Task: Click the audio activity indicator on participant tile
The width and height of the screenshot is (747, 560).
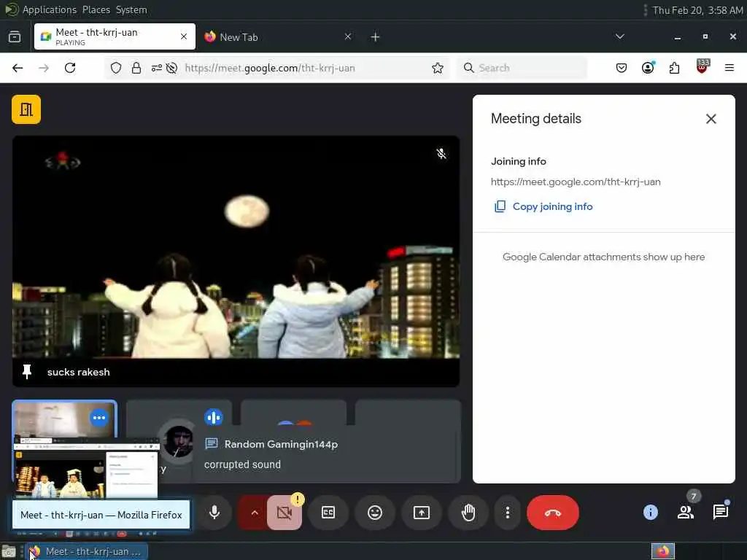Action: 214,418
